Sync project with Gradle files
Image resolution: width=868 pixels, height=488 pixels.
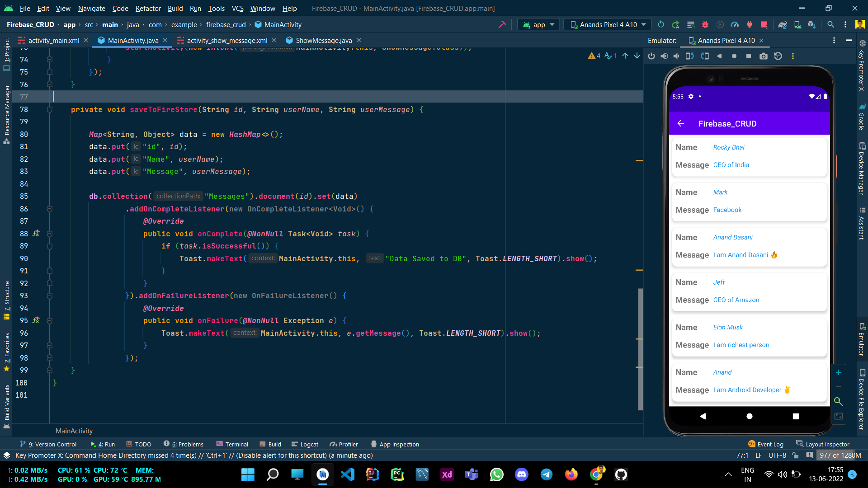pyautogui.click(x=783, y=24)
